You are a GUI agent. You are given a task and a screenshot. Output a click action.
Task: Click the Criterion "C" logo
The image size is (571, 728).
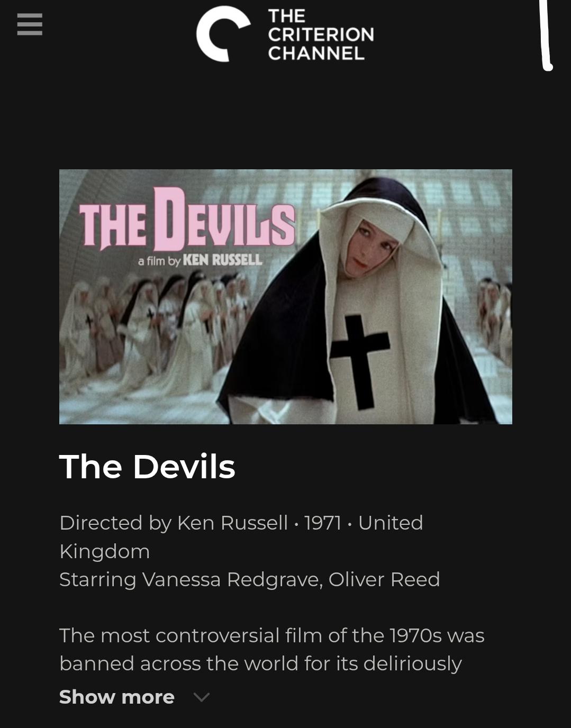[x=223, y=34]
